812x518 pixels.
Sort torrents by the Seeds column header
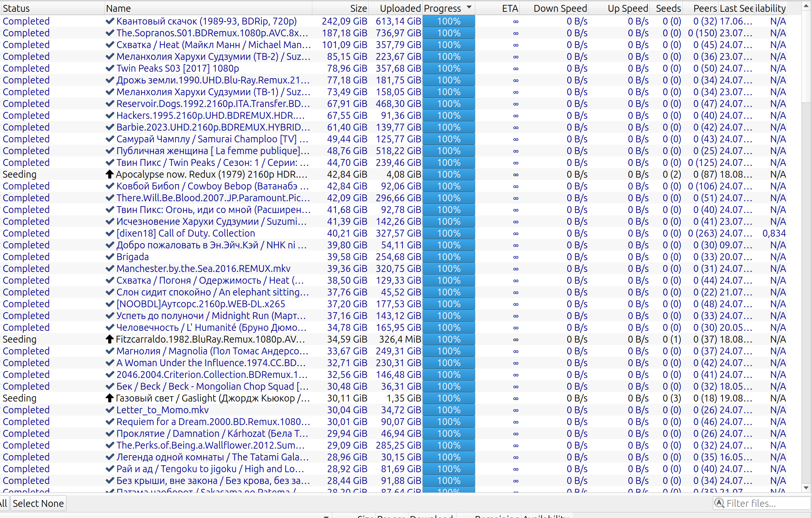pos(666,8)
